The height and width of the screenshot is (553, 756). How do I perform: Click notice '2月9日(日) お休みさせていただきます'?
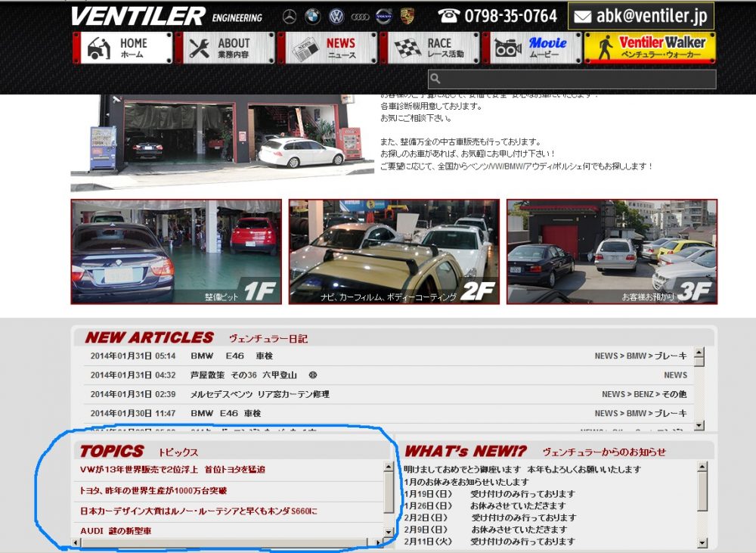click(x=485, y=530)
